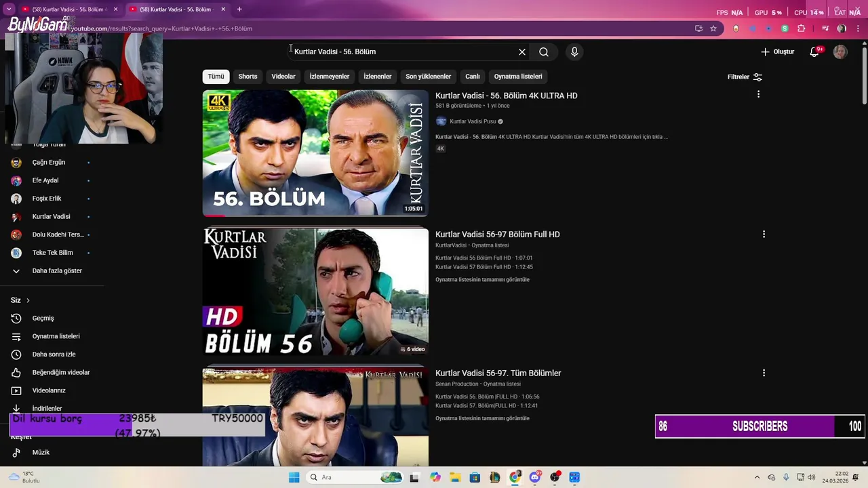Image resolution: width=868 pixels, height=488 pixels.
Task: Expand the Siz section chevron
Action: pos(28,300)
